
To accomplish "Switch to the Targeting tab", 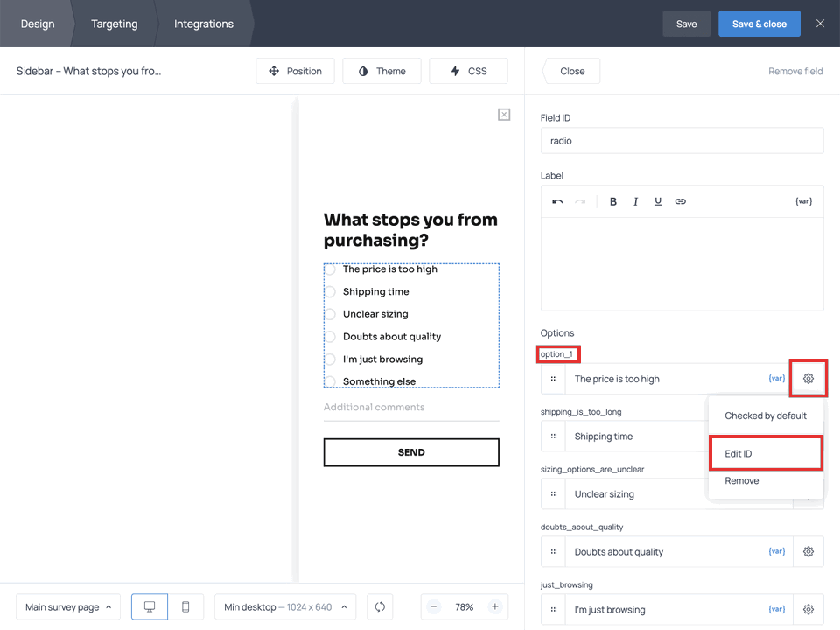I will point(114,24).
